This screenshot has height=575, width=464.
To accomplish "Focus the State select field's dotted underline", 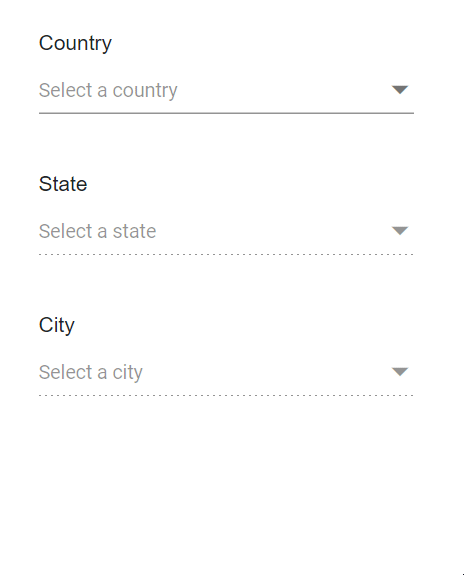I will point(226,254).
